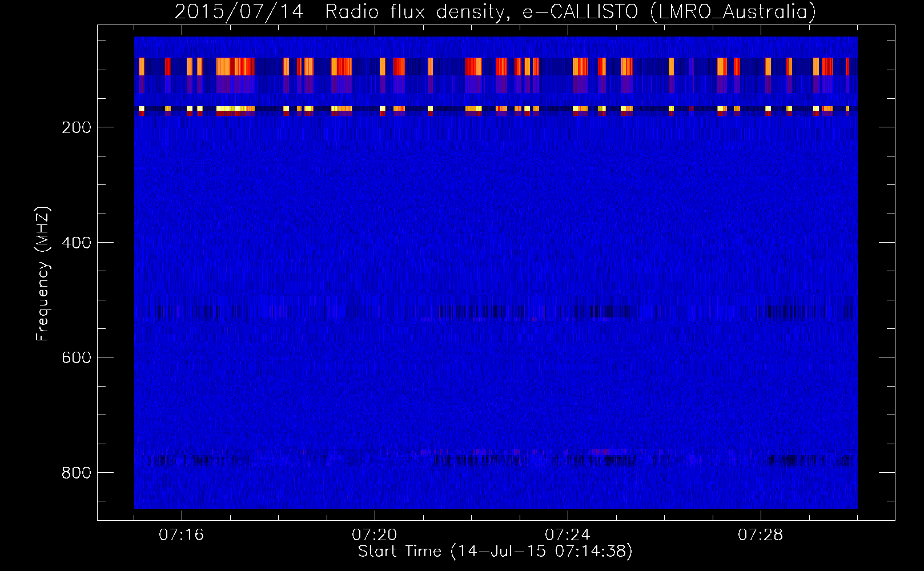Click the 07:20 time tick label

tap(375, 535)
